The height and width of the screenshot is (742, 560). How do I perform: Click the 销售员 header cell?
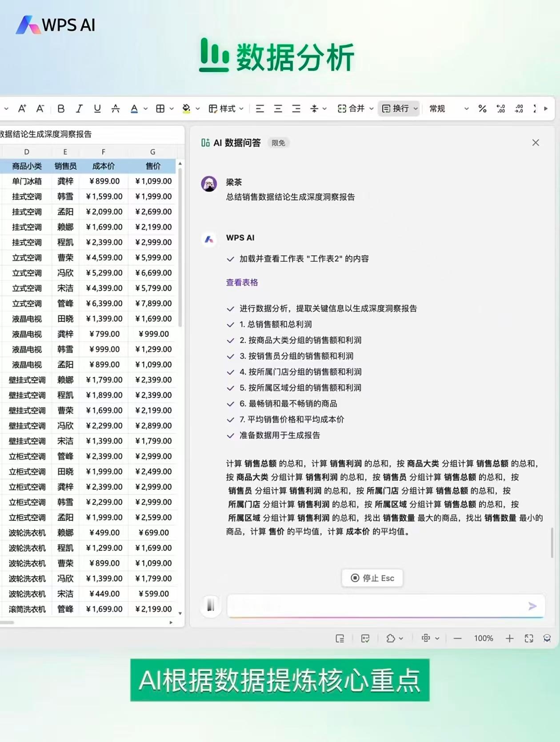(65, 166)
